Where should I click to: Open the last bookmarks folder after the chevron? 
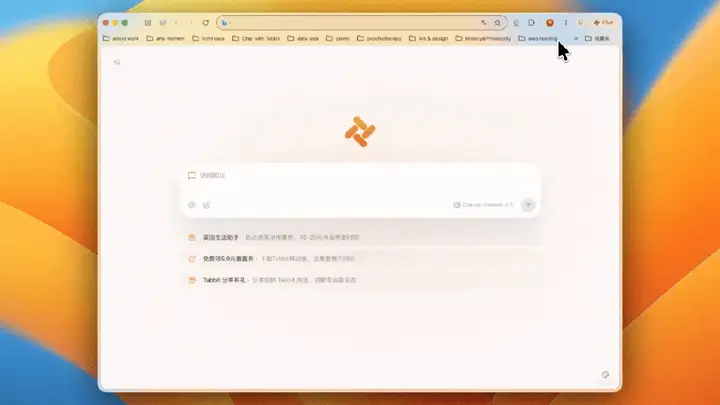(x=597, y=39)
